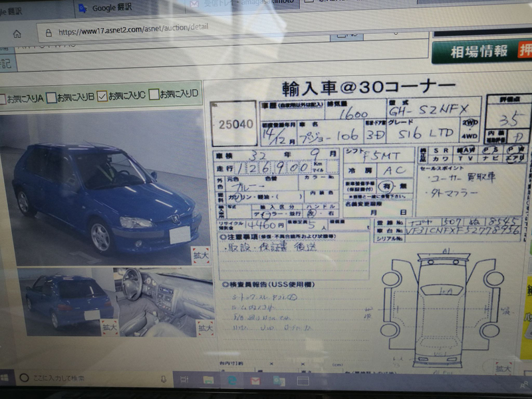The width and height of the screenshot is (532, 399).
Task: Click the browser home icon
Action: 17,34
